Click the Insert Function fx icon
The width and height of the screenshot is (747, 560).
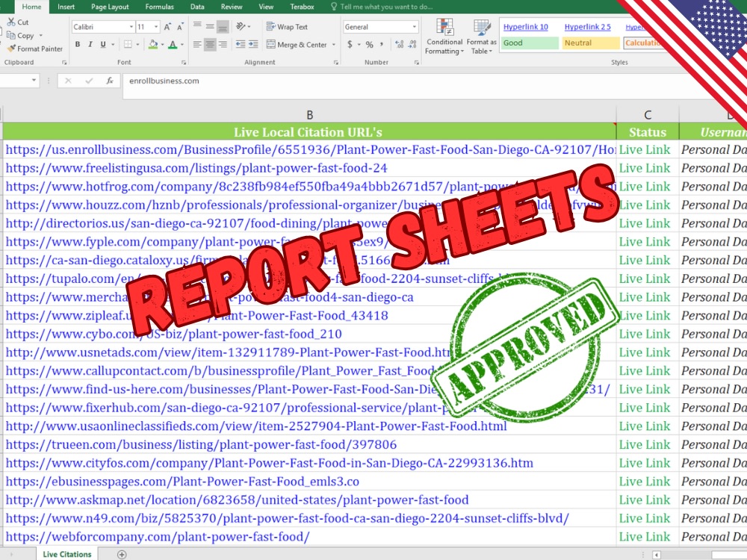(110, 81)
